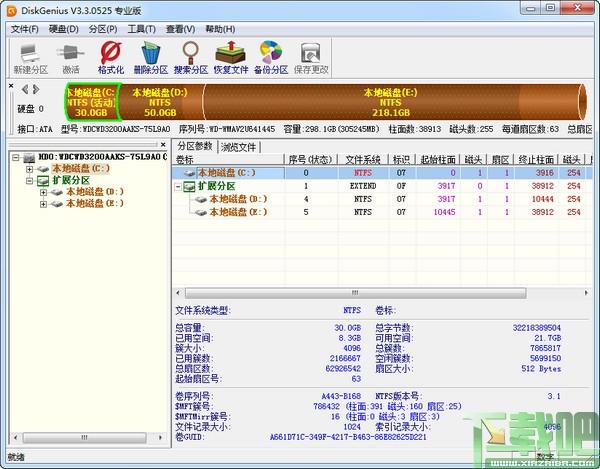Go to previous disk with left arrow
Viewport: 600px width, 469px height.
25,90
